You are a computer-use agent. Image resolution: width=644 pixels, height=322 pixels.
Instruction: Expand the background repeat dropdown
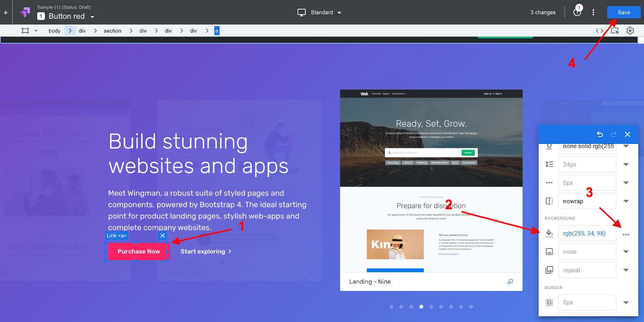point(626,270)
